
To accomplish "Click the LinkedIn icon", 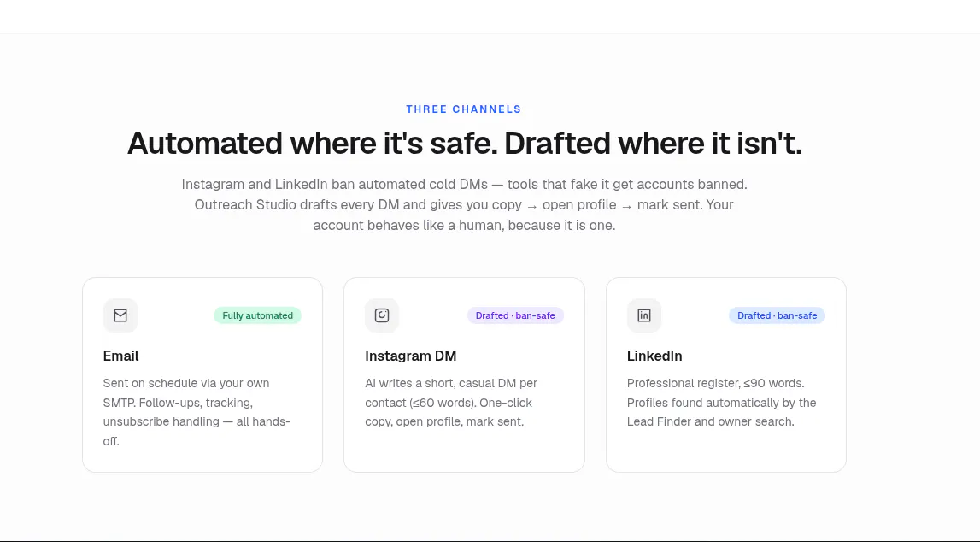I will (643, 315).
